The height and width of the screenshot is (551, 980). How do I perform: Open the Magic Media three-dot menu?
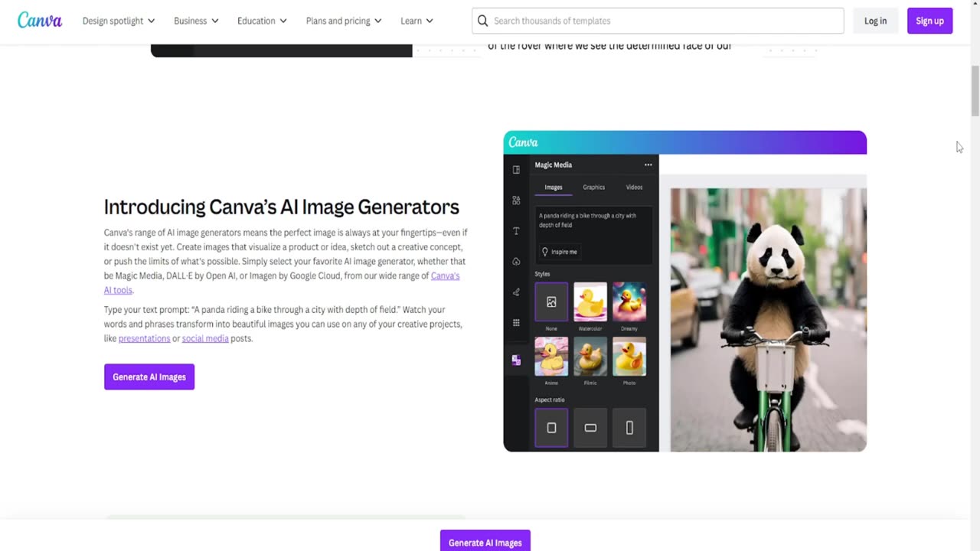pyautogui.click(x=648, y=165)
